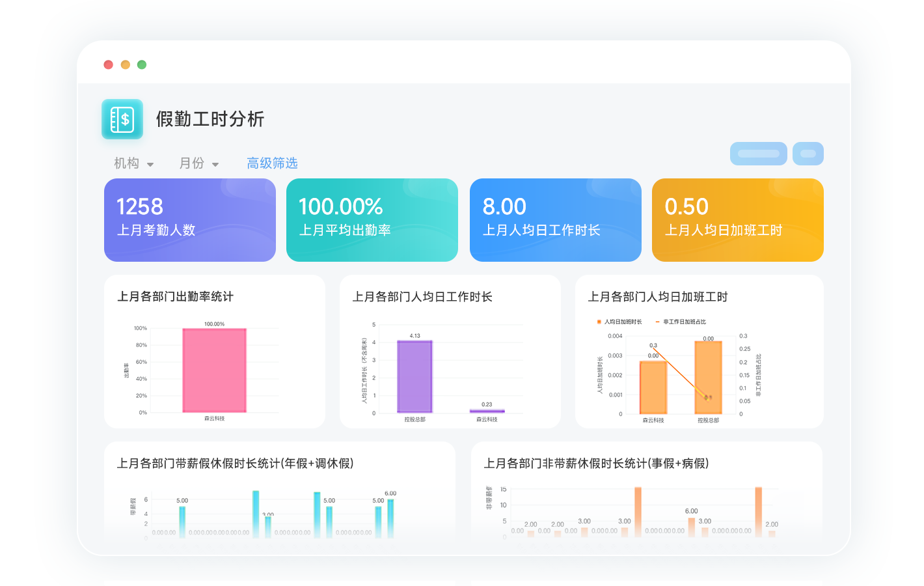
Task: Select the 上月人均日工作时长 8.00 card
Action: (556, 220)
